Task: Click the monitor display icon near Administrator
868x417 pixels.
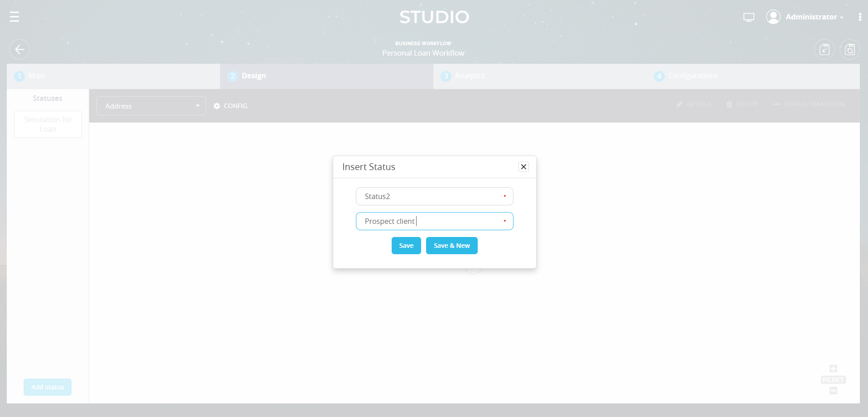Action: (748, 17)
